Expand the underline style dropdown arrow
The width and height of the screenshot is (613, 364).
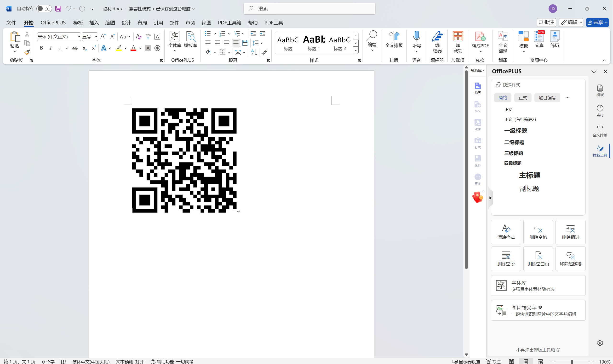coord(67,48)
